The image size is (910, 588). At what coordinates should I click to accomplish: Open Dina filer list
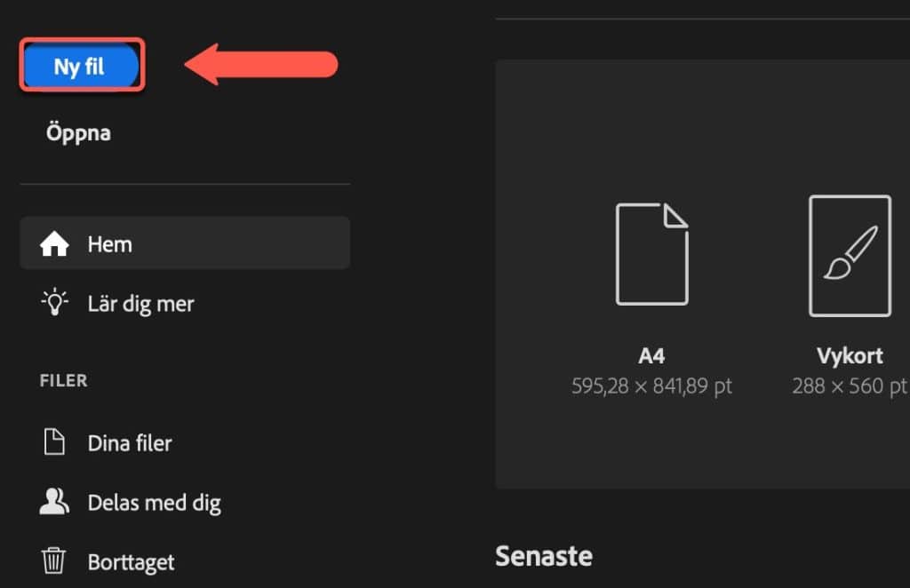130,443
